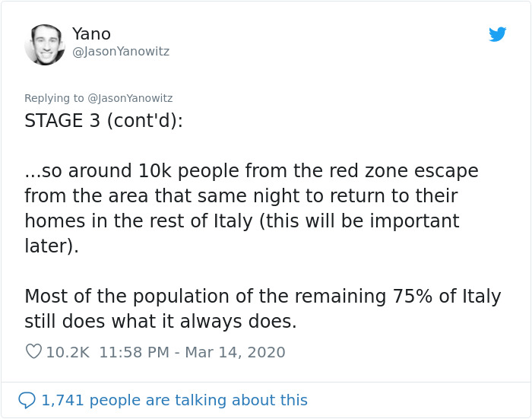Open "1,741 people are talking about this"
Image resolution: width=532 pixels, height=419 pixels.
click(x=174, y=400)
